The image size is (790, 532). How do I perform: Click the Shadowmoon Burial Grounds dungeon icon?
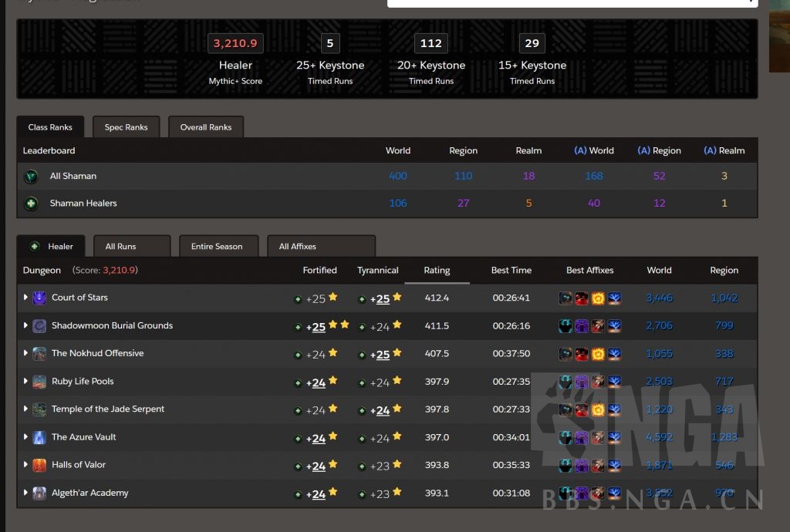coord(39,326)
